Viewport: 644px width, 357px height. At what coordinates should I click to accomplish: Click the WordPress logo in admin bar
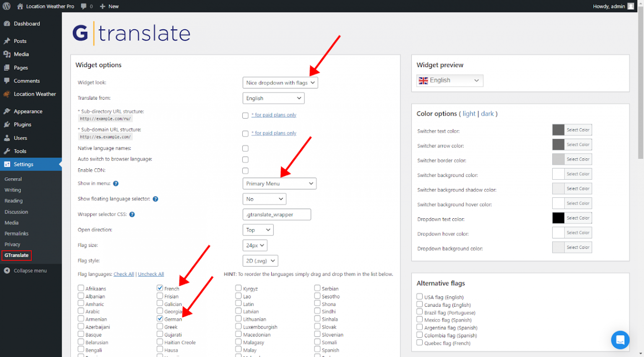pos(6,6)
